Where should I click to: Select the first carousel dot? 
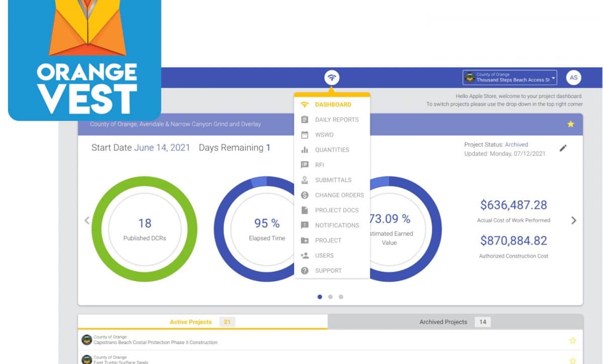click(x=320, y=297)
